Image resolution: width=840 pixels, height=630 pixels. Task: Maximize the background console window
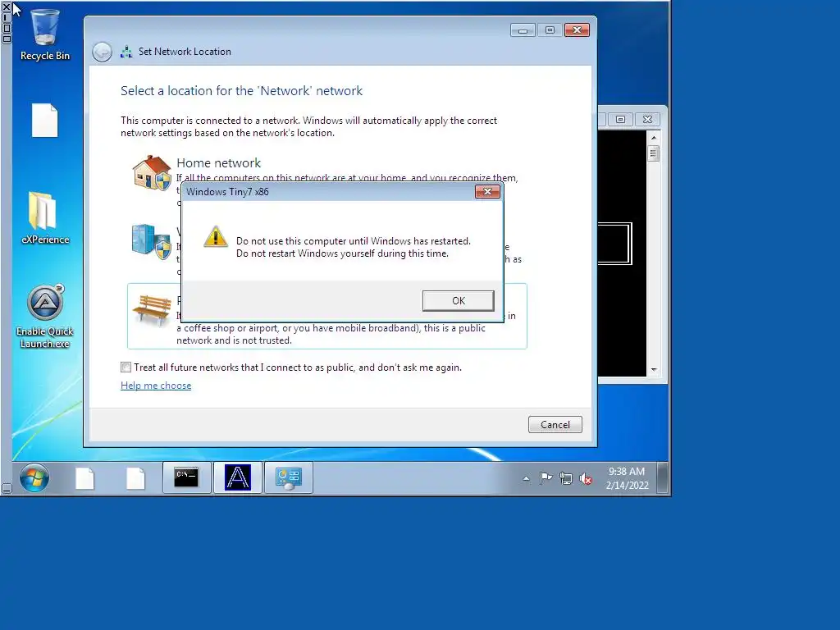(x=620, y=120)
